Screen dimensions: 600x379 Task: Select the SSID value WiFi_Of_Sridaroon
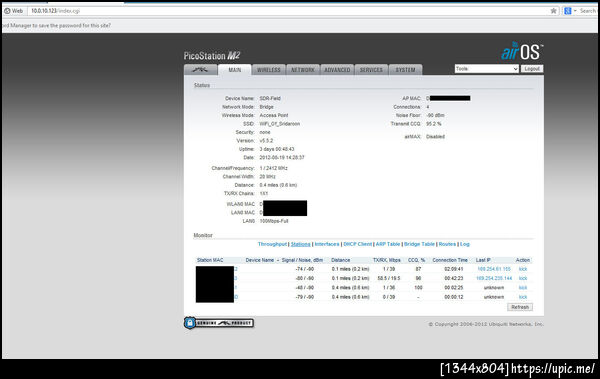[279, 124]
